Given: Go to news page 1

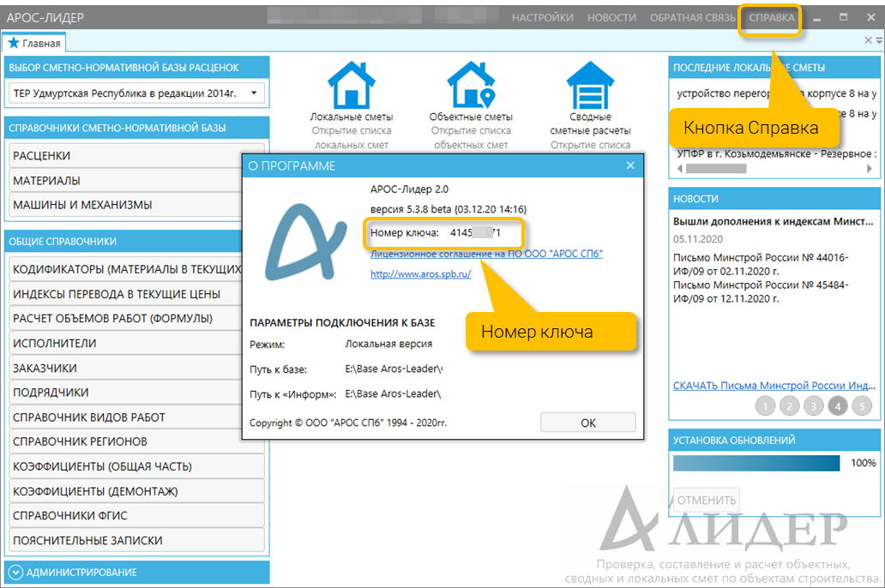Looking at the screenshot, I should (765, 405).
